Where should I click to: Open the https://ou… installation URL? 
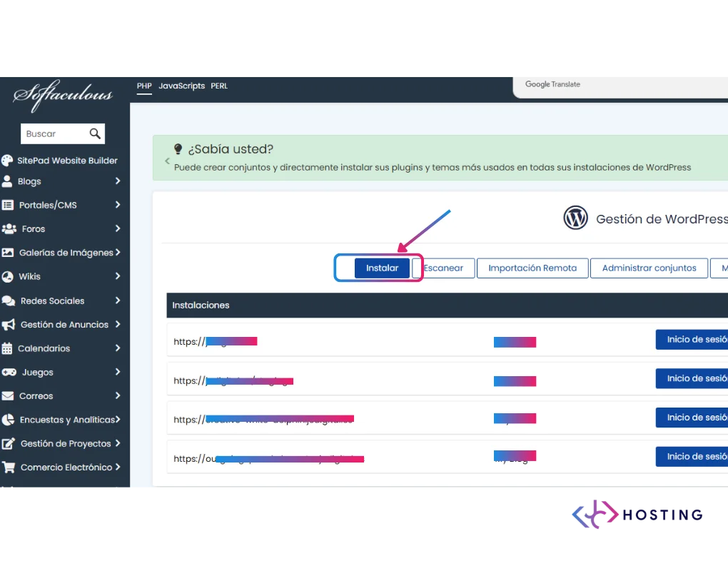tap(269, 459)
